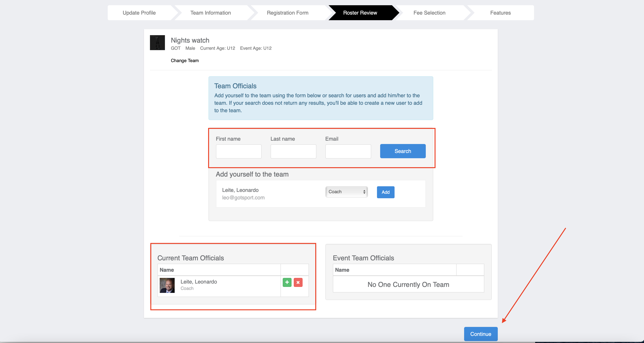Focus the Last name field
The height and width of the screenshot is (343, 644).
pos(293,151)
